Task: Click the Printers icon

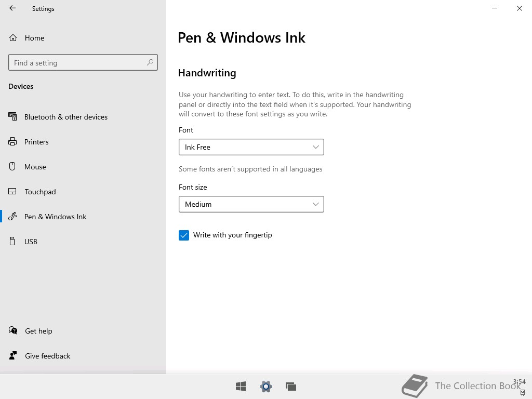Action: point(12,141)
